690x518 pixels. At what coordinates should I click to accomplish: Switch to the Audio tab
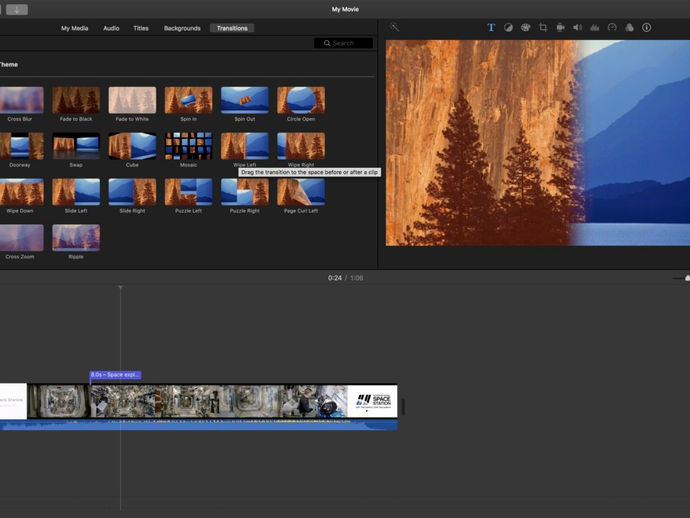111,28
